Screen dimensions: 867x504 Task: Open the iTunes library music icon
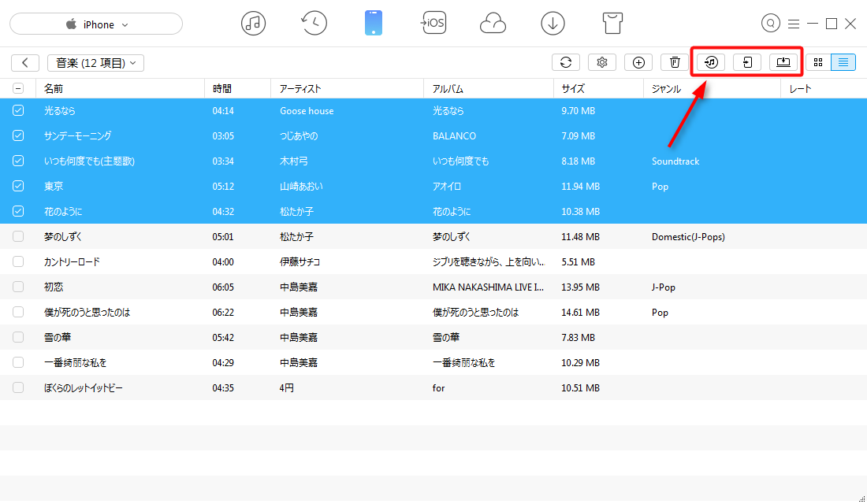pyautogui.click(x=253, y=24)
